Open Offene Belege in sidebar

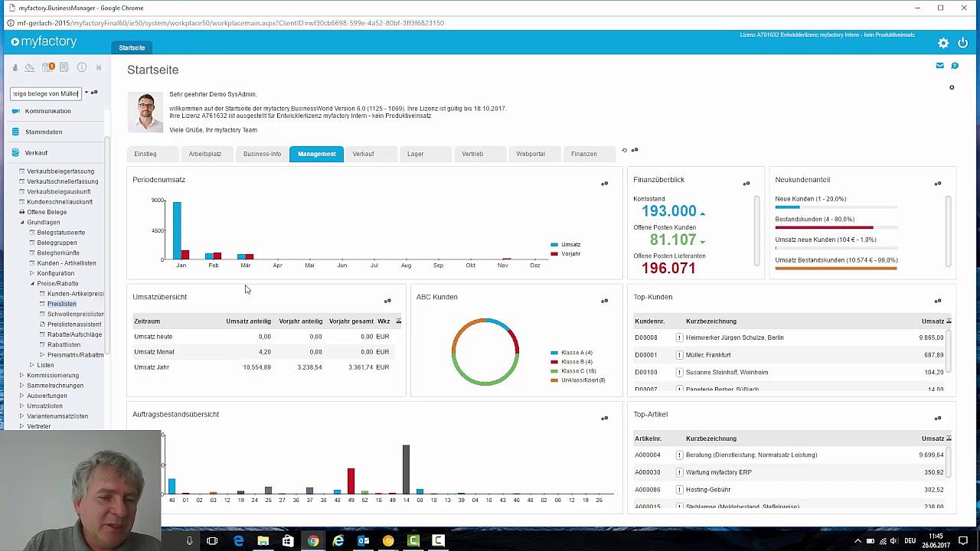[x=47, y=212]
